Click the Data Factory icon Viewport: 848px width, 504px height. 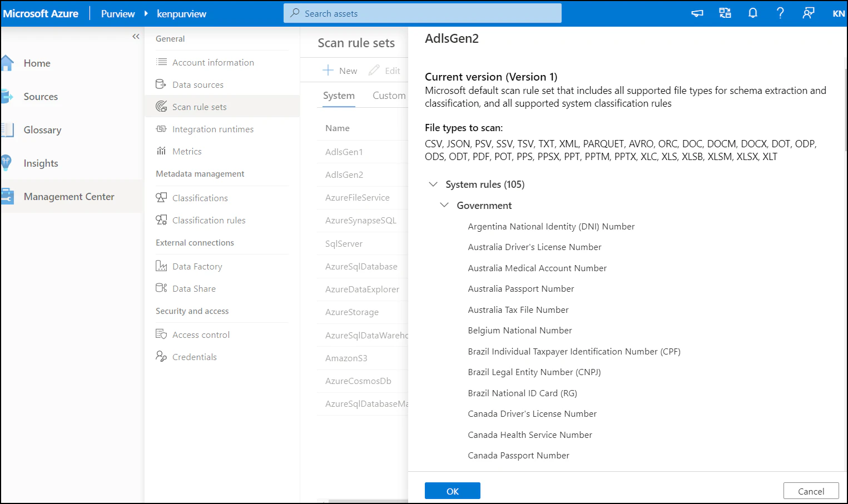click(161, 266)
